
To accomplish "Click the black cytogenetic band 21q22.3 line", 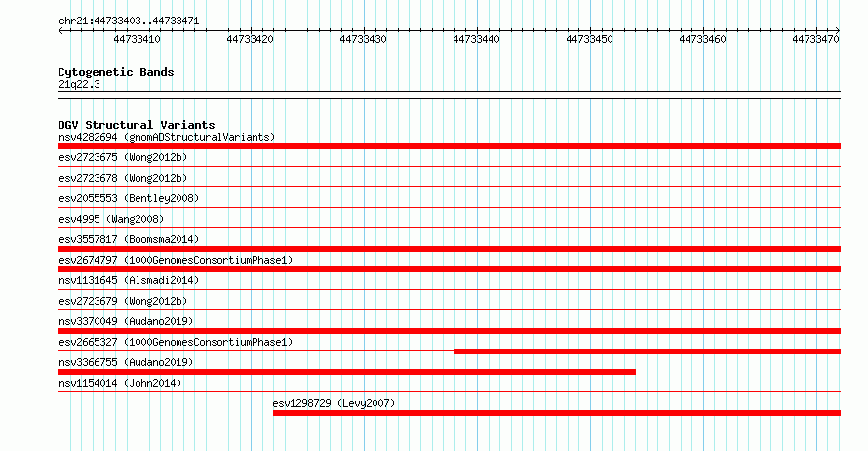I will (x=449, y=95).
